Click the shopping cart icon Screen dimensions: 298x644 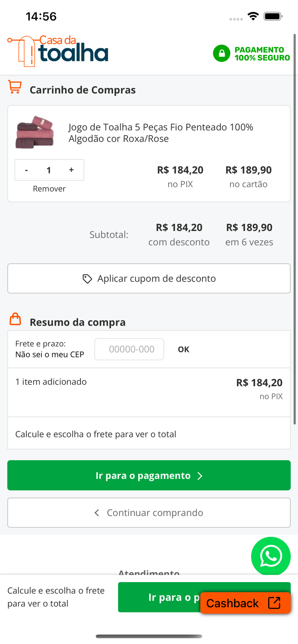click(x=14, y=87)
